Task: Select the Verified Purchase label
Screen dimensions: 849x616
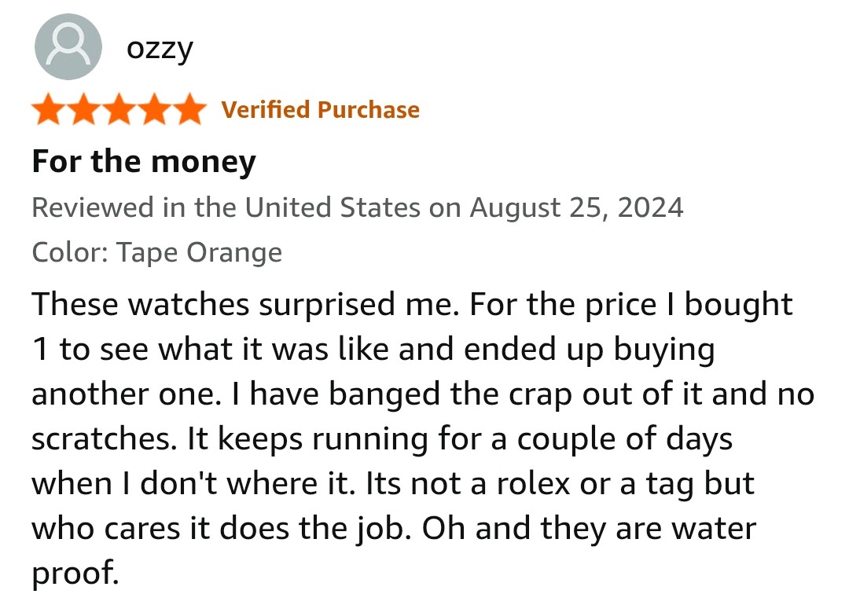Action: [320, 110]
